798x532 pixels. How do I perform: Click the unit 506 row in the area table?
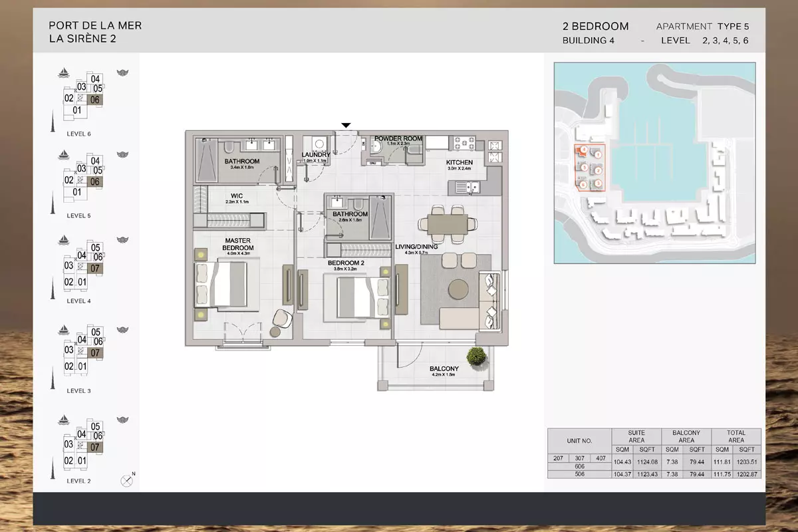pos(579,474)
